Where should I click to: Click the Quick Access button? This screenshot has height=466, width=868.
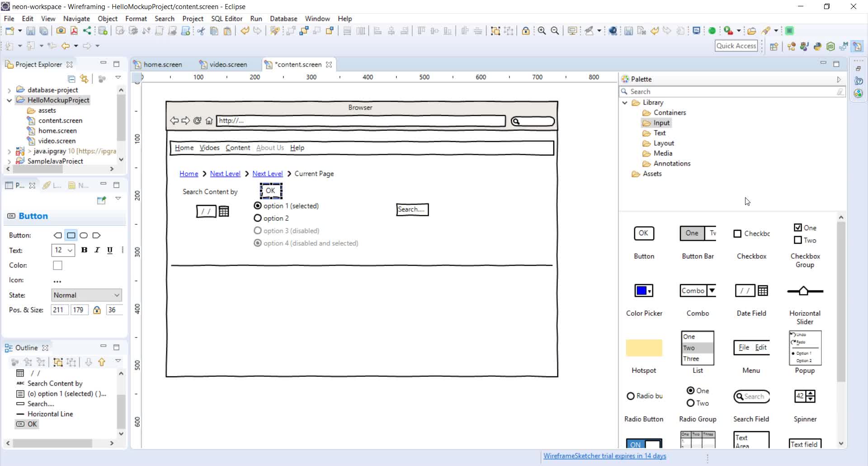click(x=736, y=45)
